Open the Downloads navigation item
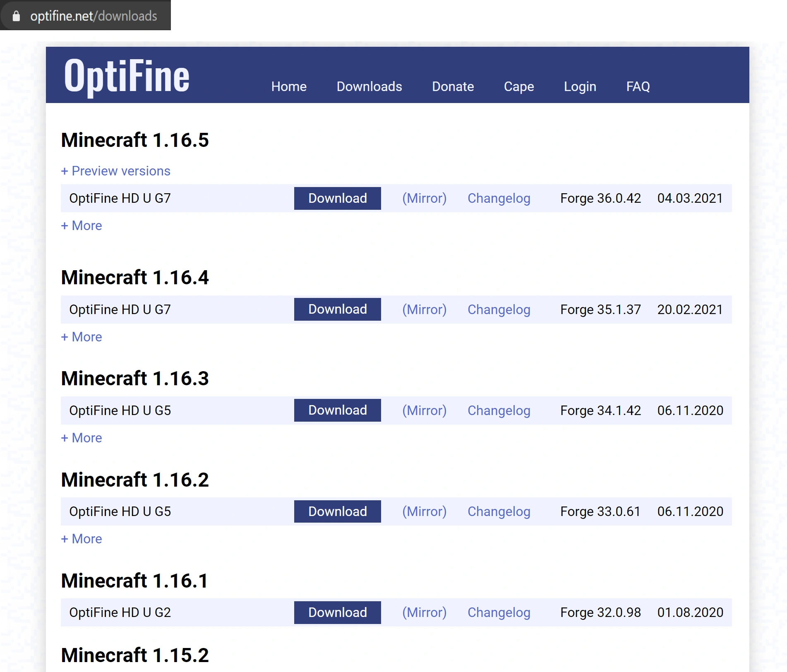This screenshot has height=672, width=787. click(x=369, y=86)
